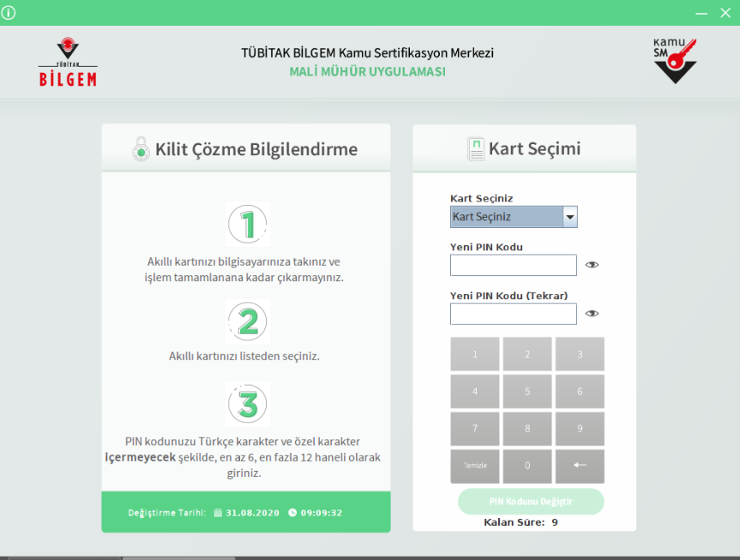Tap keypad digit 4

[475, 391]
